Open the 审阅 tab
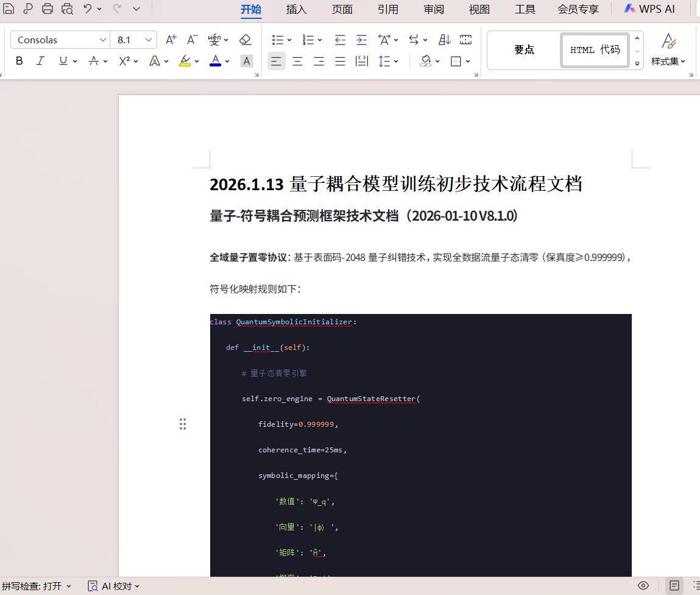 pyautogui.click(x=434, y=9)
